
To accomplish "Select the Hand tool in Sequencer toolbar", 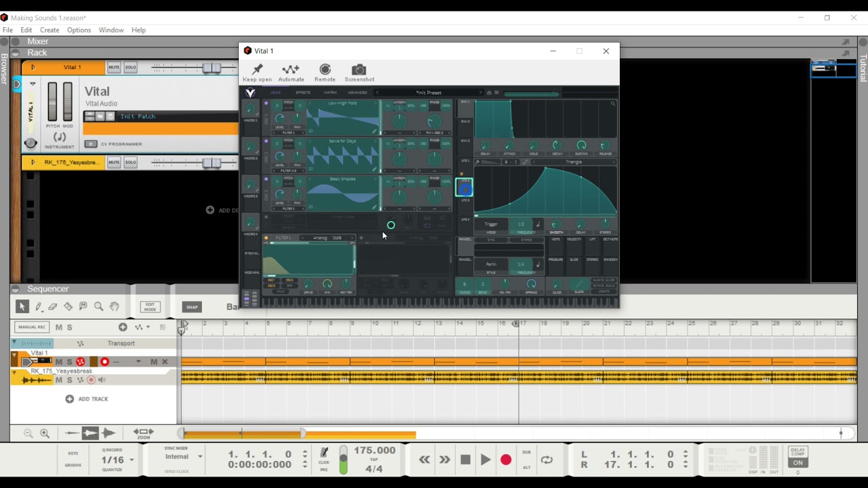I will click(115, 307).
